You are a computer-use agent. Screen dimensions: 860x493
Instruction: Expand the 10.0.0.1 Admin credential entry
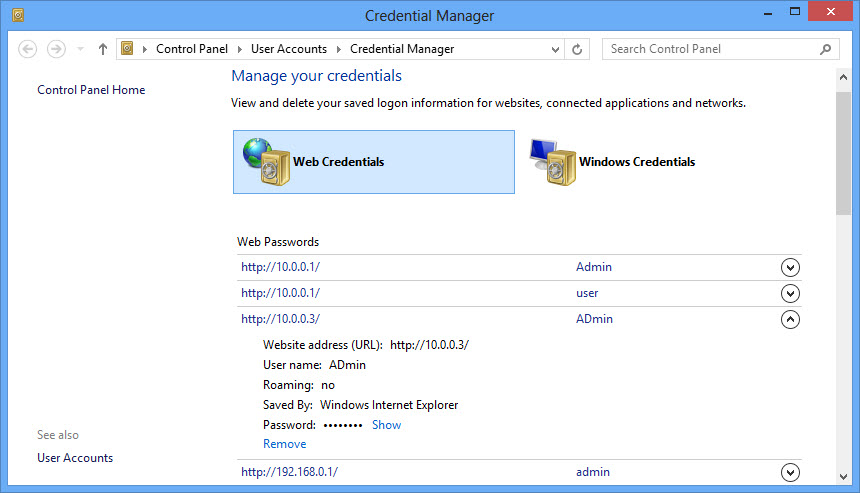(790, 268)
